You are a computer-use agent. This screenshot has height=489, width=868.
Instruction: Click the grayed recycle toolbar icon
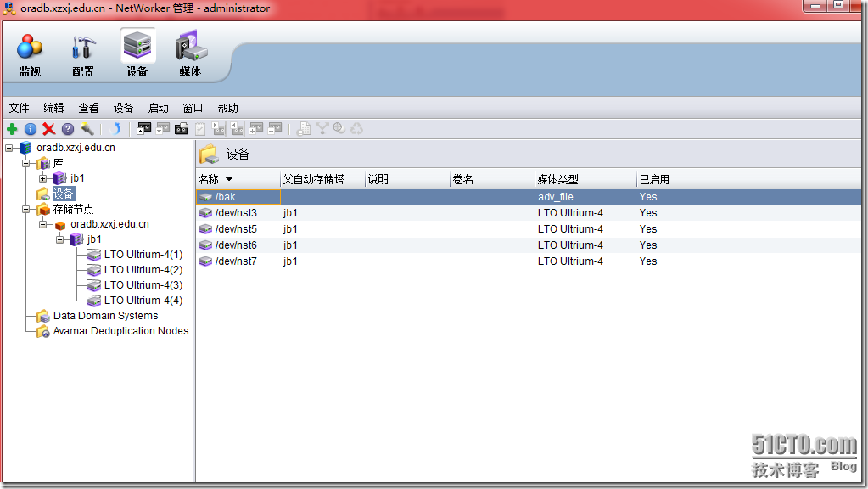pos(357,128)
